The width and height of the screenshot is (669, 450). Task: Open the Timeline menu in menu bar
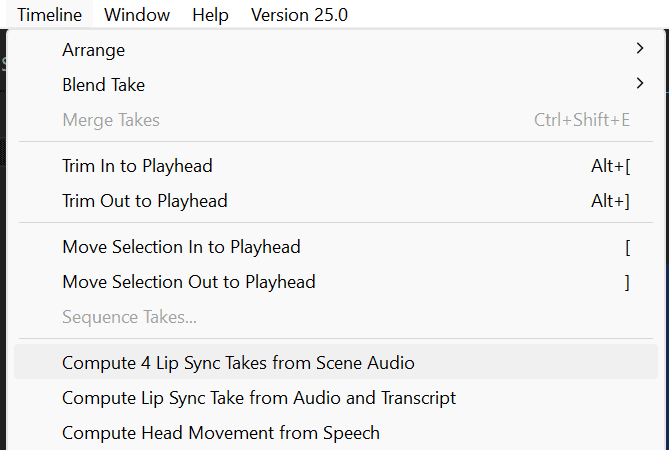point(49,15)
